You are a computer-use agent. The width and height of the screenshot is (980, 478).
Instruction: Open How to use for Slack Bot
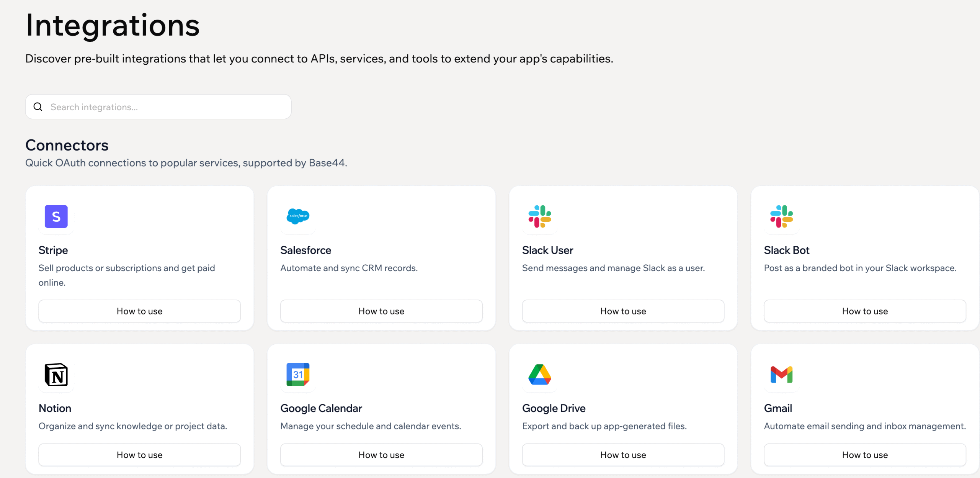pos(865,311)
